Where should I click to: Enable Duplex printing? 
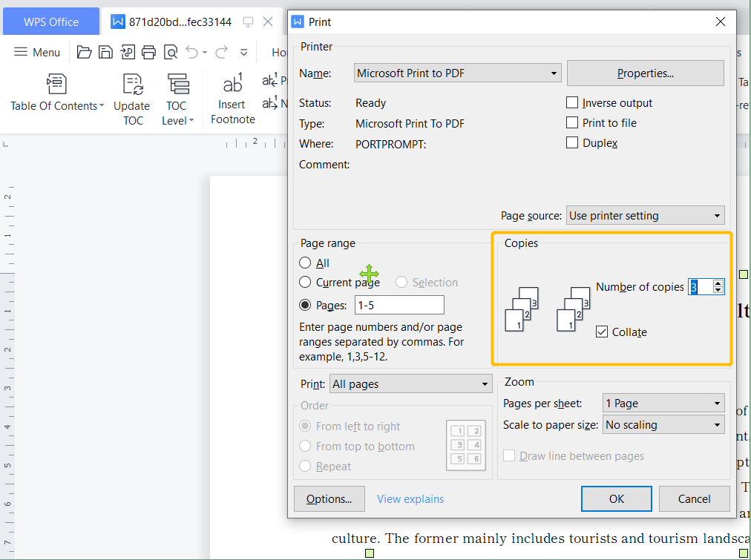point(571,142)
